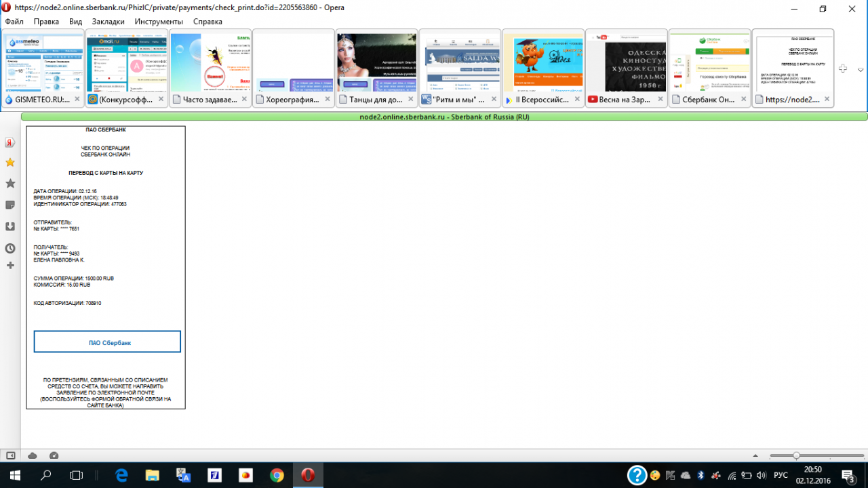The height and width of the screenshot is (488, 868).
Task: Open the Downloads panel in sidebar
Action: click(10, 226)
